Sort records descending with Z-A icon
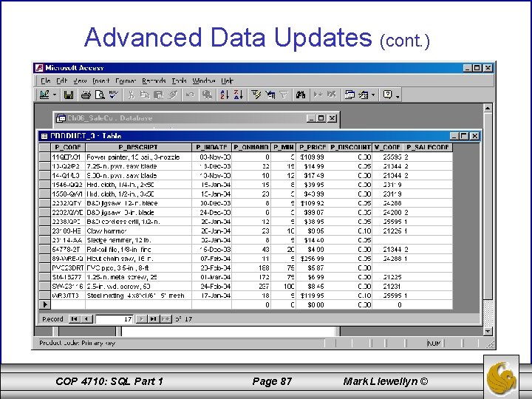The width and height of the screenshot is (532, 399). point(239,95)
